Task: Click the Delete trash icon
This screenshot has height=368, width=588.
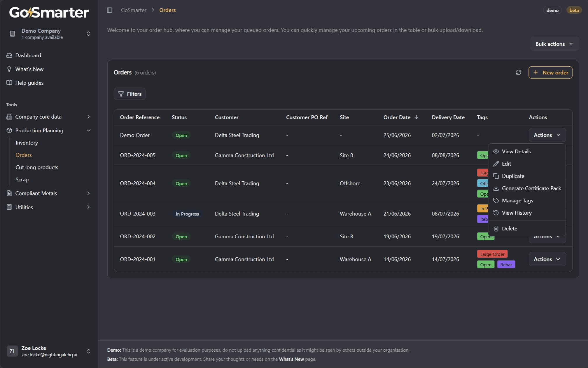Action: [x=496, y=229]
